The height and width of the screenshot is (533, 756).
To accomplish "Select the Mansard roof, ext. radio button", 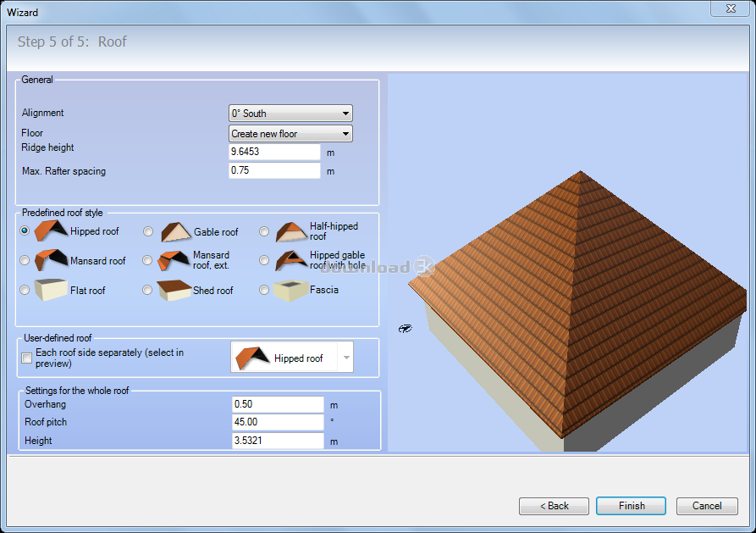I will pos(147,261).
